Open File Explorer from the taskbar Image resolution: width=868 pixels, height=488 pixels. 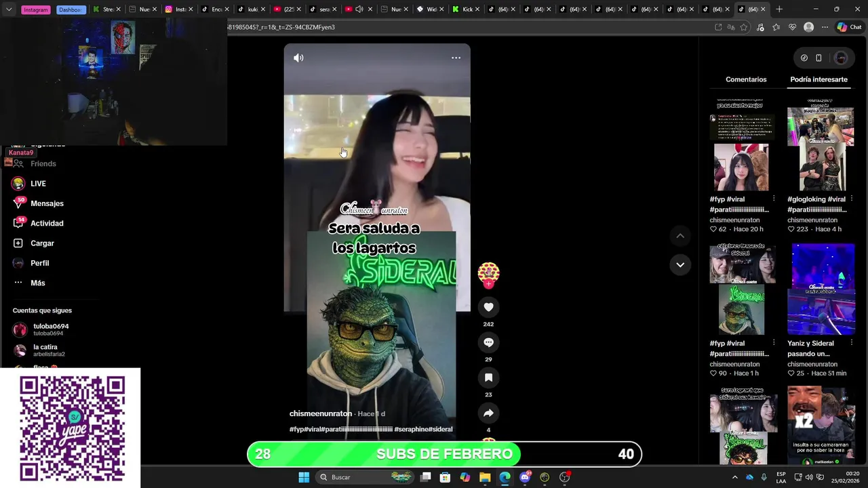pos(485,477)
